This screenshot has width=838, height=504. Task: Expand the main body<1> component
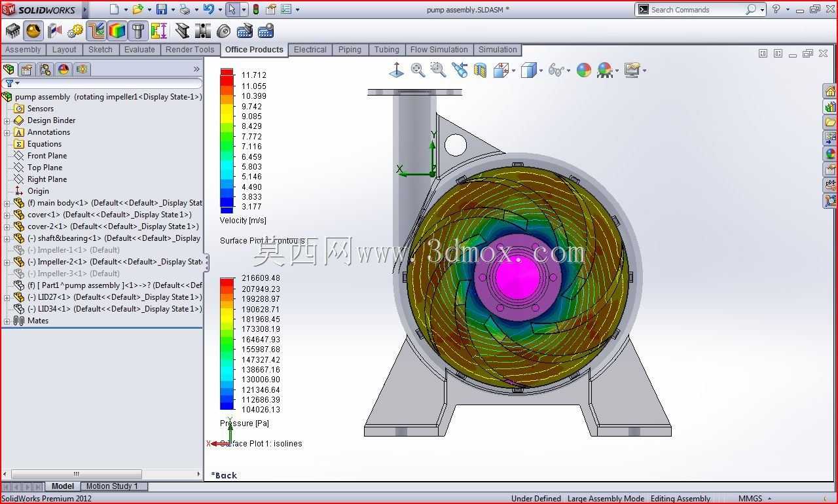pos(7,203)
